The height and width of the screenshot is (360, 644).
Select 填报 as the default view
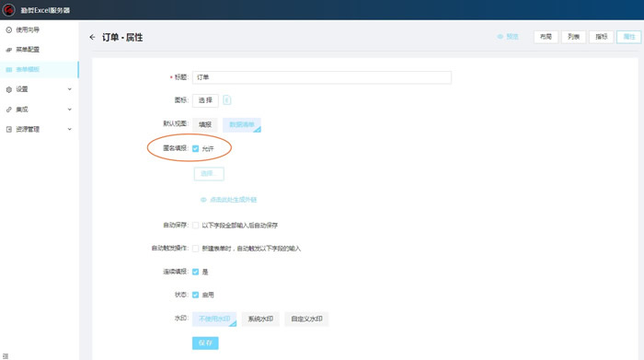[x=205, y=124]
